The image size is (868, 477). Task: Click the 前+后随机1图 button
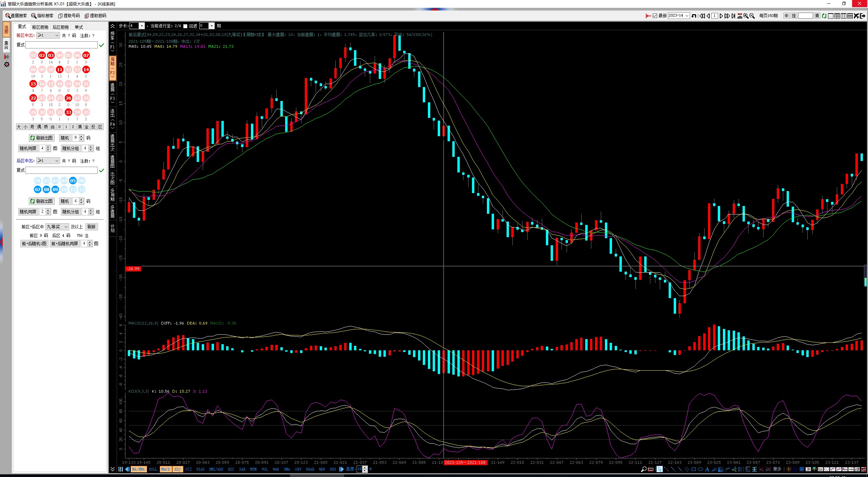tap(34, 244)
